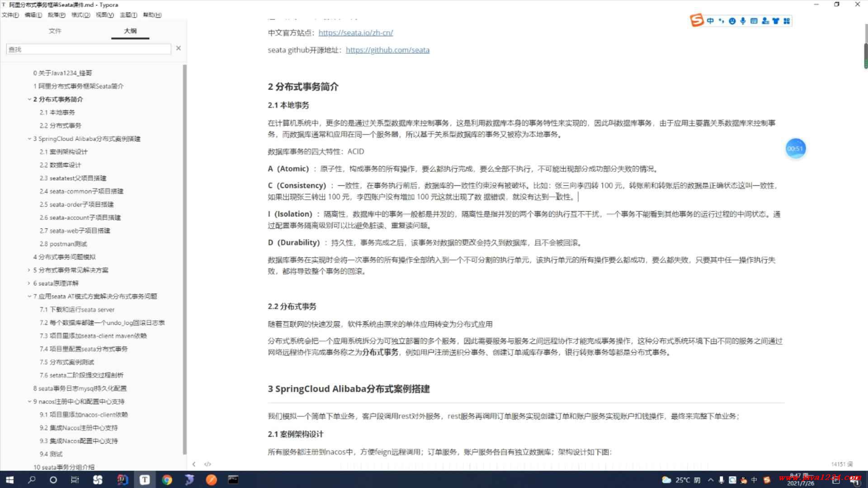Expand outline section 5 分布式事务常见解决方案
Screen dimensions: 868x488
[29, 270]
